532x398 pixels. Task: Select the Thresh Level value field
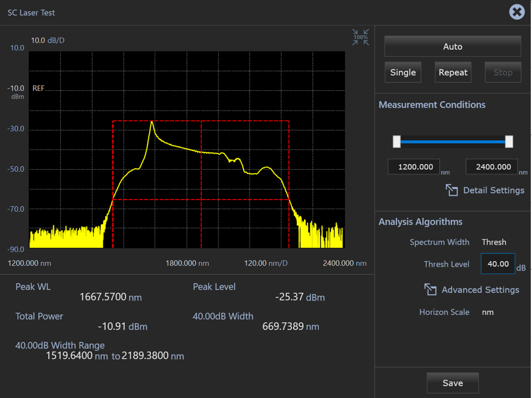(x=497, y=264)
